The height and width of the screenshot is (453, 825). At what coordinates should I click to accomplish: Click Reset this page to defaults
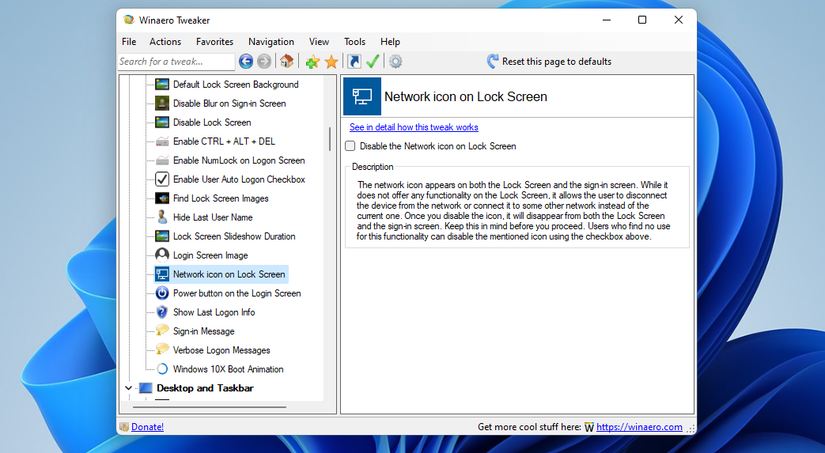(x=549, y=62)
